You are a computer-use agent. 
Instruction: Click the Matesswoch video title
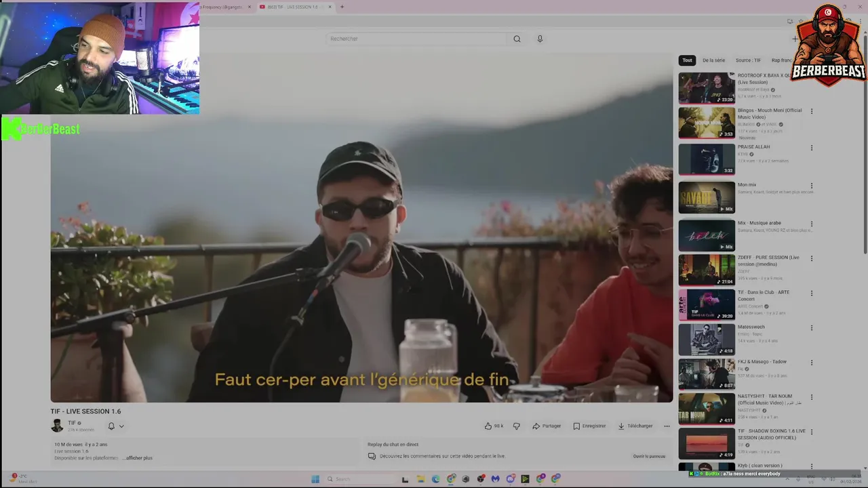(x=751, y=327)
